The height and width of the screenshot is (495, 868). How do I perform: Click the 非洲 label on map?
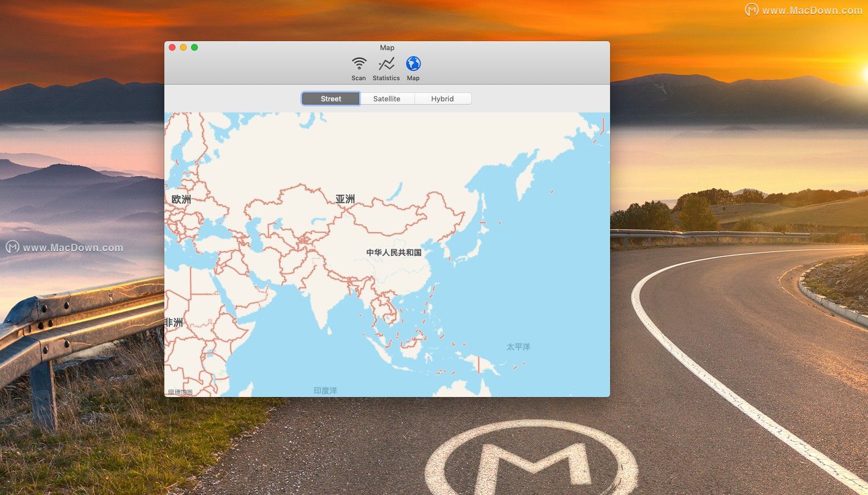pyautogui.click(x=174, y=322)
